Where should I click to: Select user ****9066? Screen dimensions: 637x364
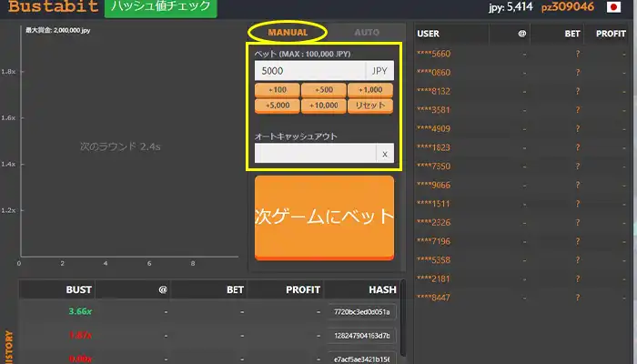point(433,185)
